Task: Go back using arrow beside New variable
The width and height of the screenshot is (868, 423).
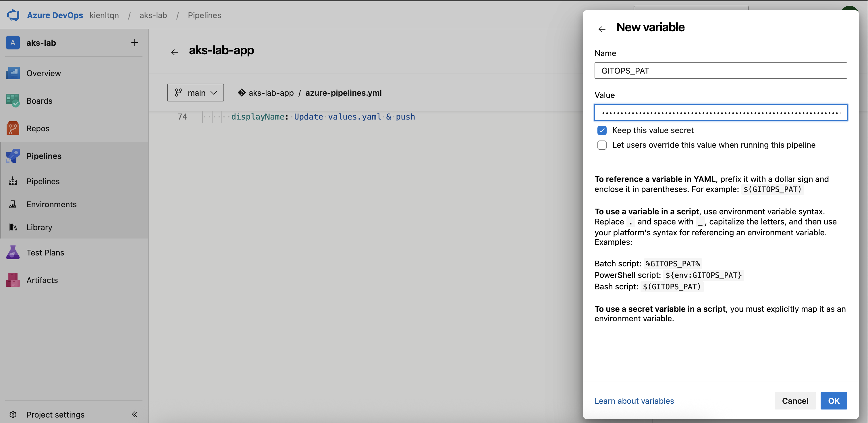Action: (x=602, y=29)
